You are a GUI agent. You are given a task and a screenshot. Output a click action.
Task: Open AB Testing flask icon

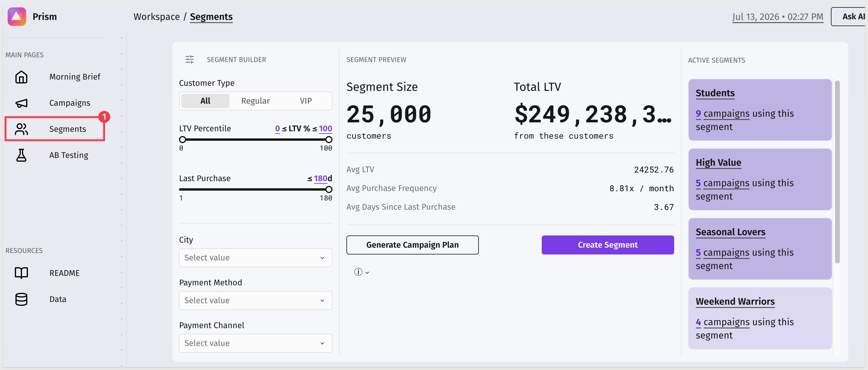pos(21,155)
